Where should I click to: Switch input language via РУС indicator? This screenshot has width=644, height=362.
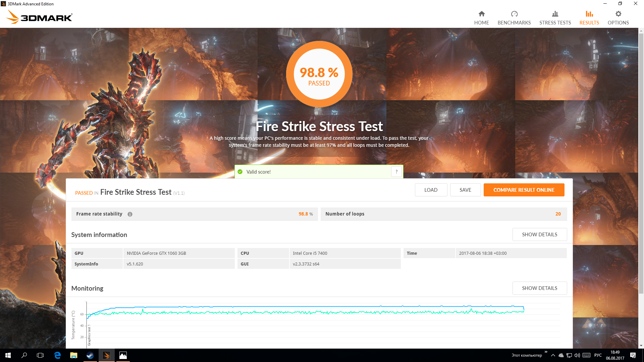tap(598, 355)
